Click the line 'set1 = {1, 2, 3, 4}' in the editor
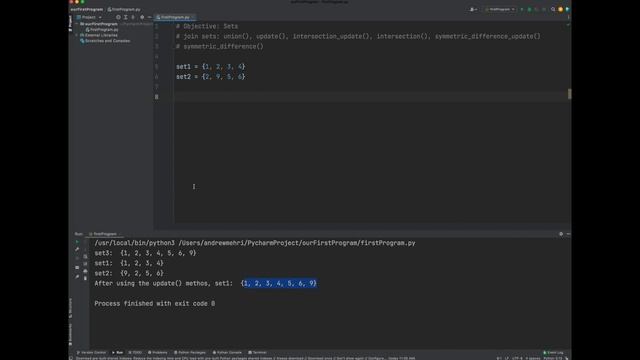The image size is (640, 360). tap(211, 67)
